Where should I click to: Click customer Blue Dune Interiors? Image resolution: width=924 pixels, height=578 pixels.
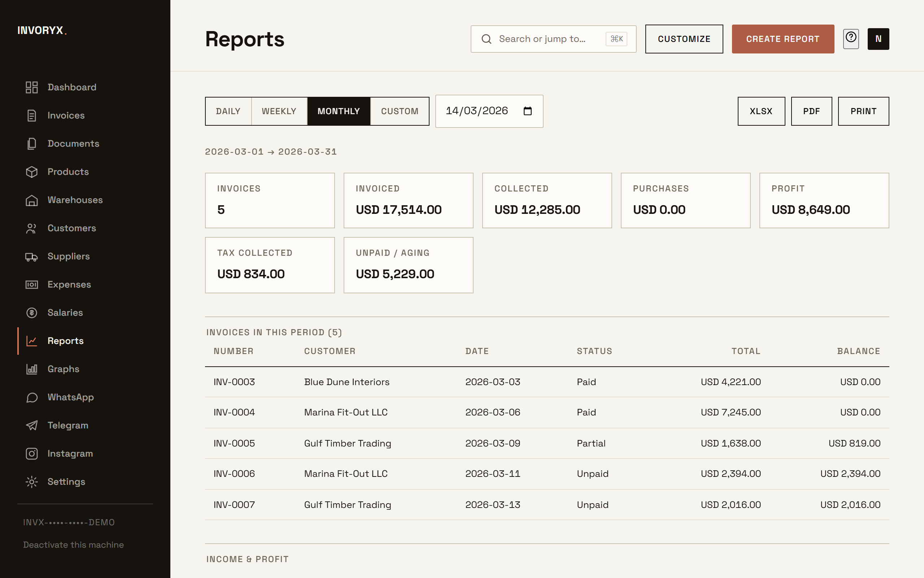point(347,382)
